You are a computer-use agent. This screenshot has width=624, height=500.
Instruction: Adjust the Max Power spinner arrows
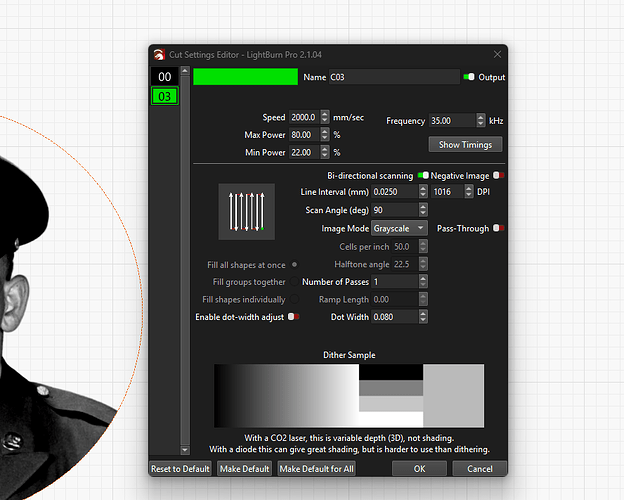(x=325, y=135)
